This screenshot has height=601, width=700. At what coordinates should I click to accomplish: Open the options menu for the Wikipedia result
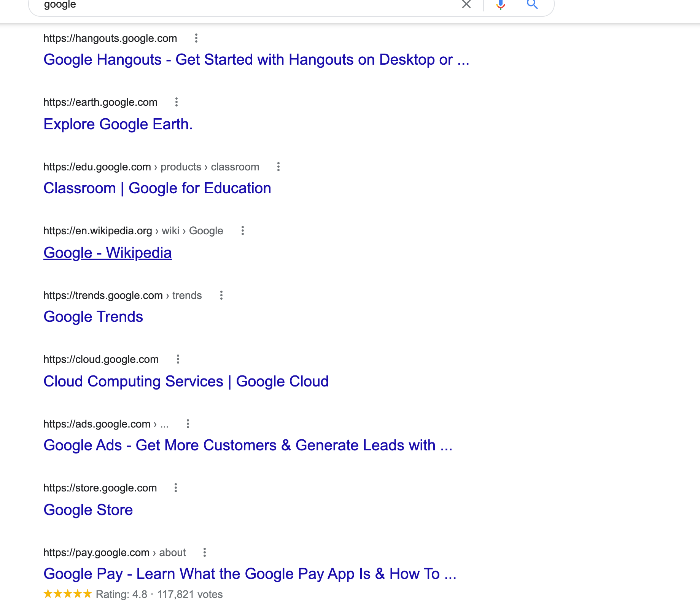pyautogui.click(x=242, y=231)
